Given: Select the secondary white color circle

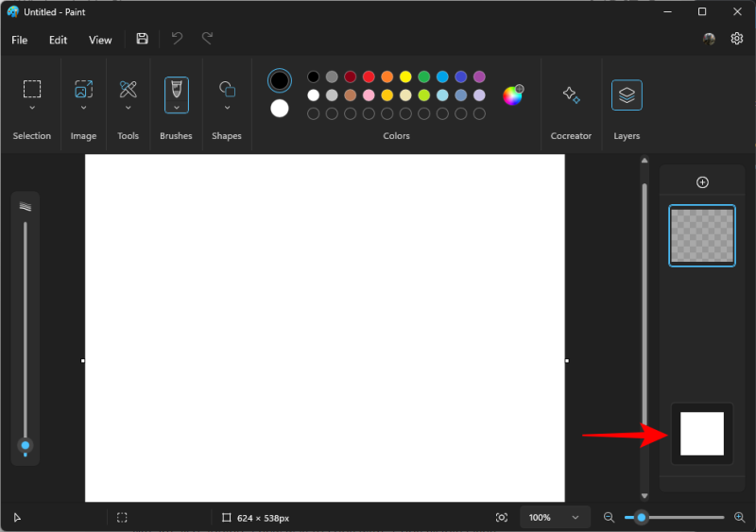Looking at the screenshot, I should 280,109.
